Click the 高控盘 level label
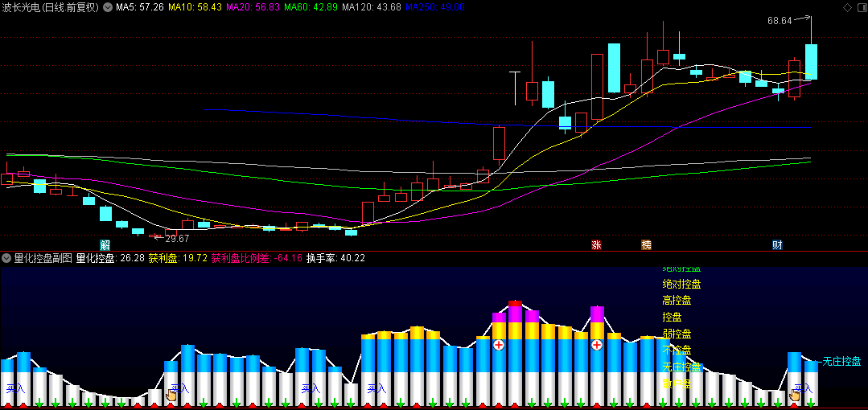 [677, 301]
